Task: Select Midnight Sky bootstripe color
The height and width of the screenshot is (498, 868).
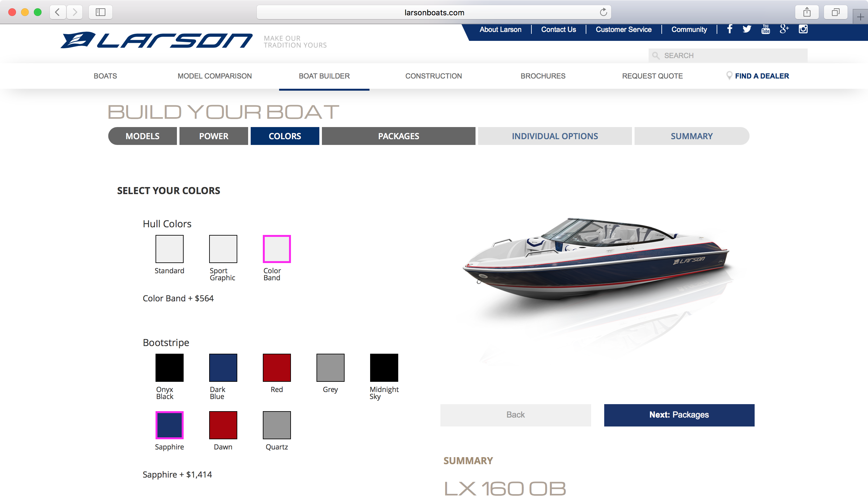Action: pos(384,367)
